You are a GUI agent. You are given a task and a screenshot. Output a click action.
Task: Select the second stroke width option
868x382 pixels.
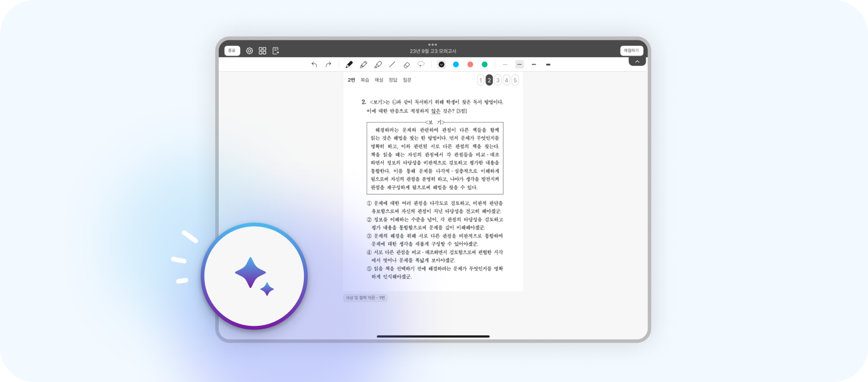coord(520,64)
